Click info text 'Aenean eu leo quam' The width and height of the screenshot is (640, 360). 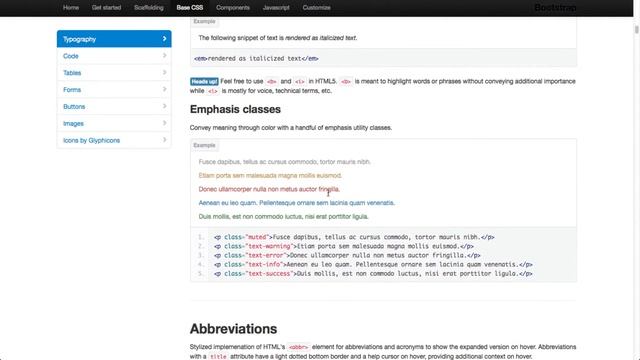tap(297, 203)
